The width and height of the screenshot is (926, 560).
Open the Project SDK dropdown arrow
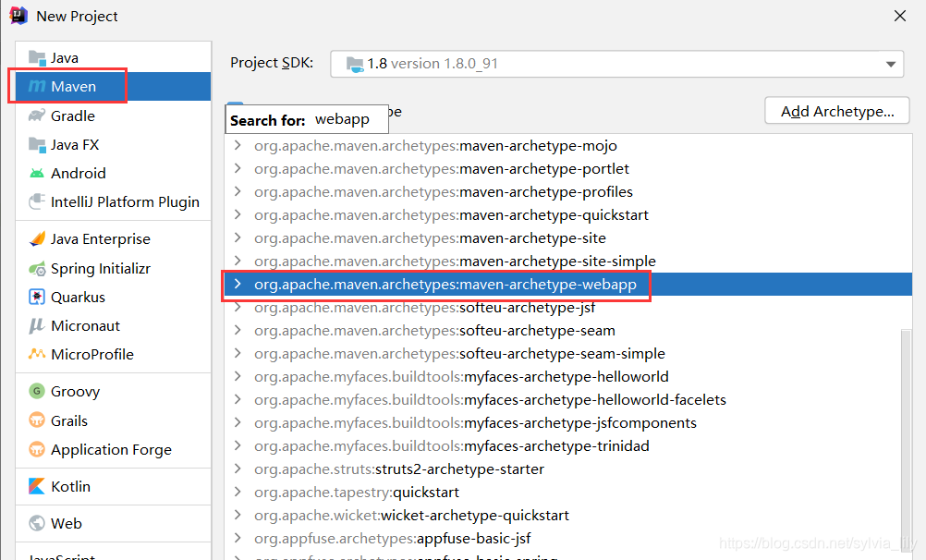pos(891,64)
